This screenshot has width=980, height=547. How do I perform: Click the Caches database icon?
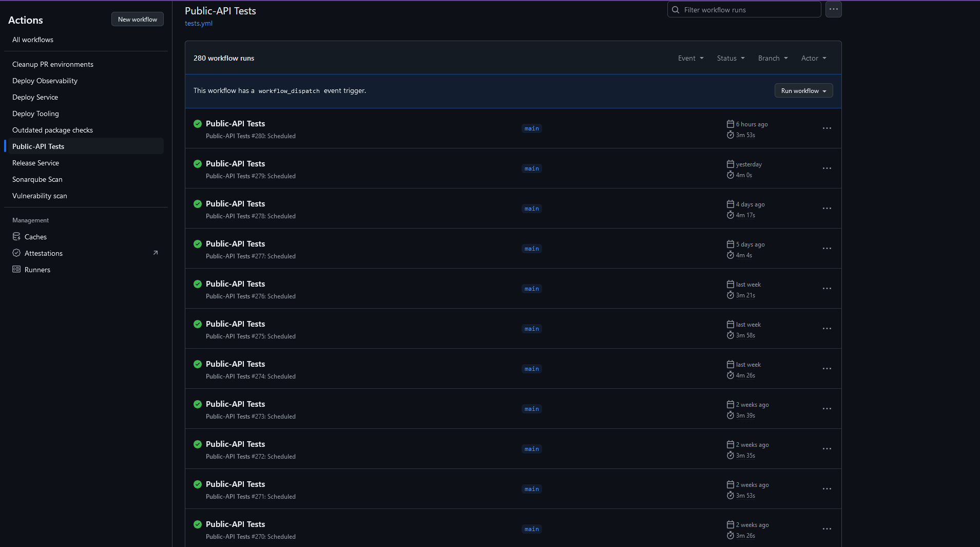[x=16, y=237]
